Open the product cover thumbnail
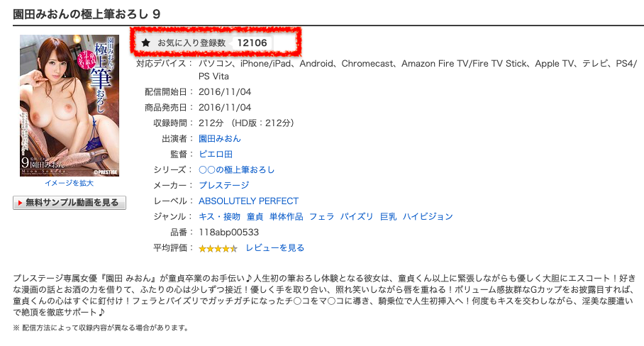This screenshot has height=346, width=644. coord(70,106)
